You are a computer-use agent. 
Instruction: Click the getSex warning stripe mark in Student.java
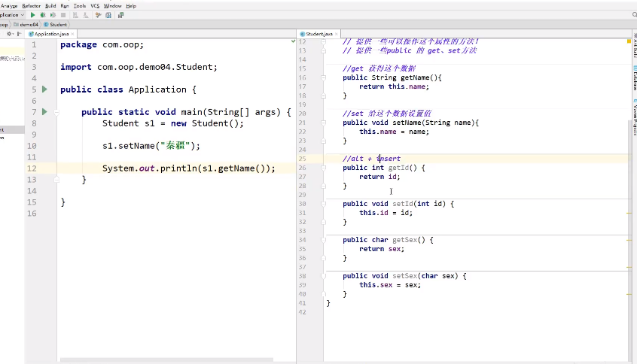point(629,240)
